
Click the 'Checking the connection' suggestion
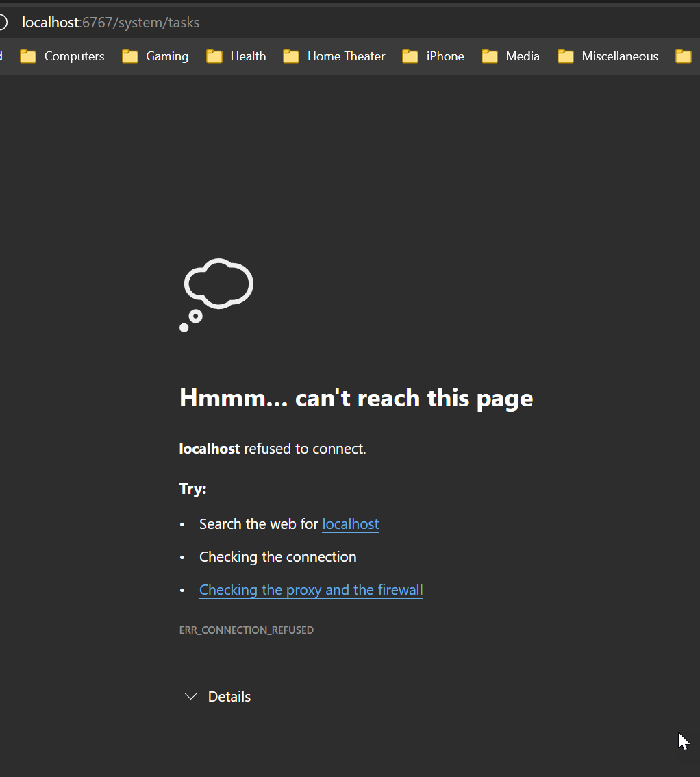pyautogui.click(x=277, y=556)
